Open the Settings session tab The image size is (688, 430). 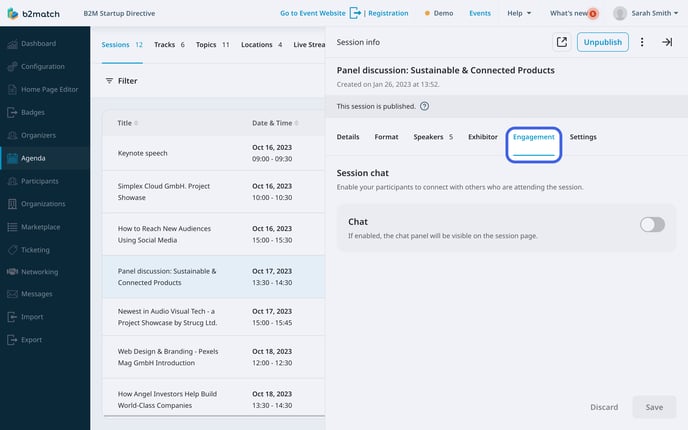point(583,137)
